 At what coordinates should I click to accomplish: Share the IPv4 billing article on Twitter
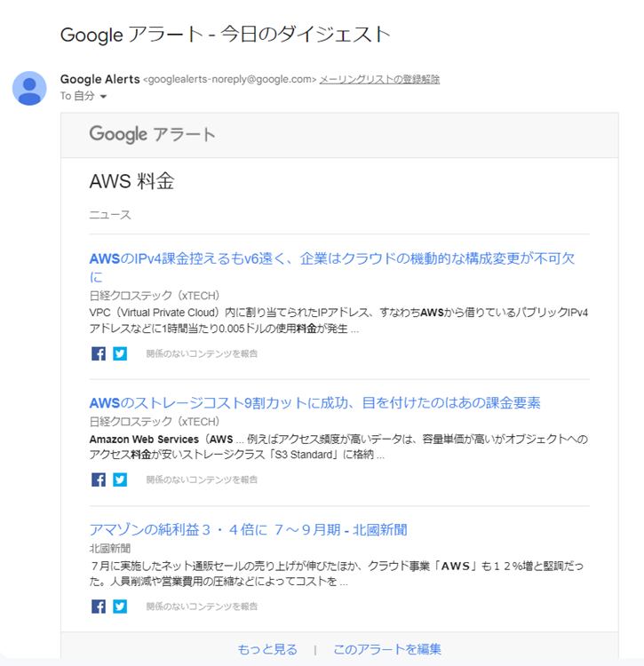tap(120, 353)
